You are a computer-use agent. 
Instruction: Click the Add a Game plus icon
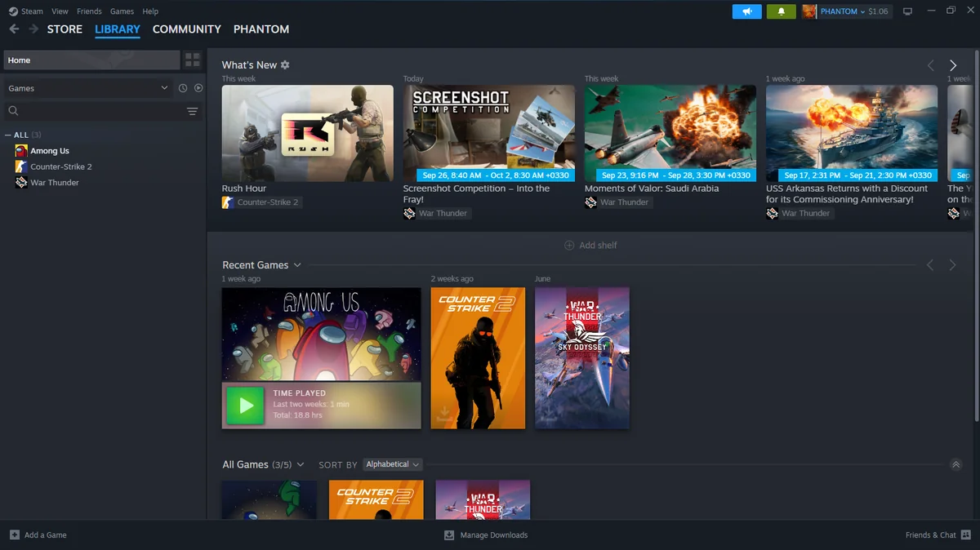15,534
